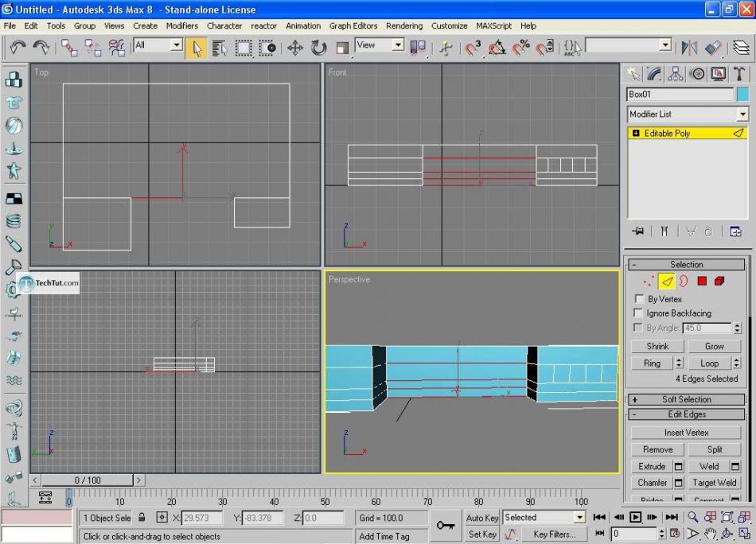Open the Layer Manager icon

click(741, 48)
